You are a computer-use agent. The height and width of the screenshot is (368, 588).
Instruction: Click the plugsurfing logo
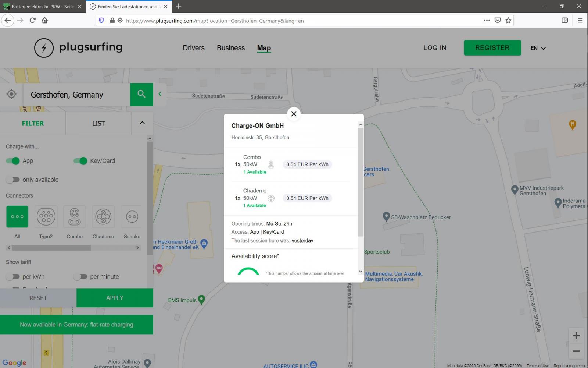tap(78, 48)
